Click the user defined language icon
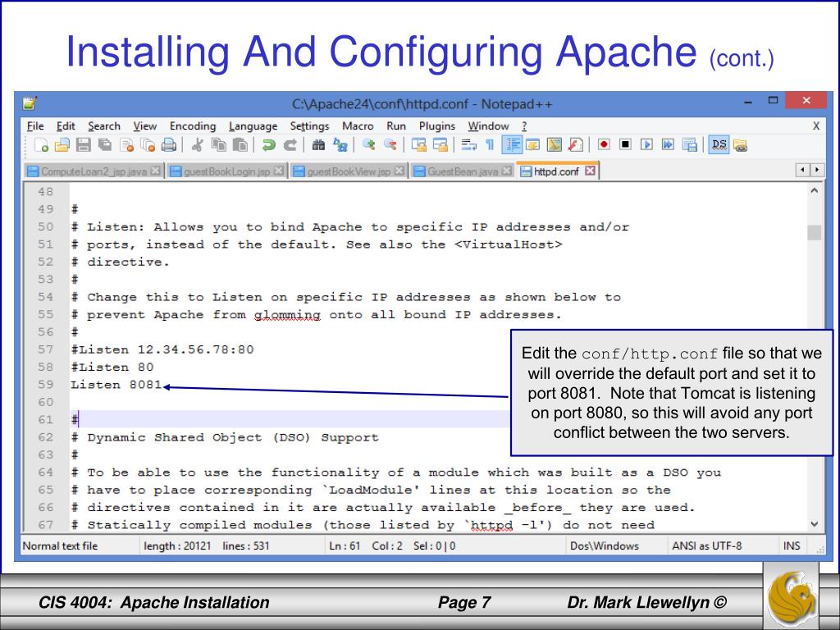The width and height of the screenshot is (840, 630). click(532, 144)
